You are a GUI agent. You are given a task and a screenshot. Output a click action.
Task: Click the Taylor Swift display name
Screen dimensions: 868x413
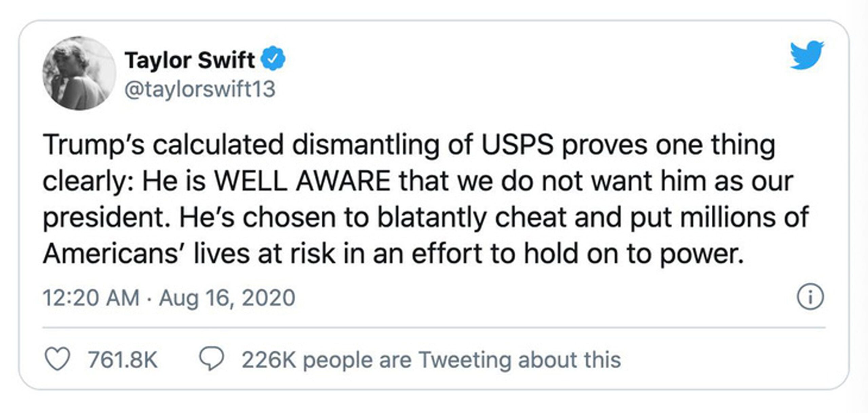click(x=190, y=60)
